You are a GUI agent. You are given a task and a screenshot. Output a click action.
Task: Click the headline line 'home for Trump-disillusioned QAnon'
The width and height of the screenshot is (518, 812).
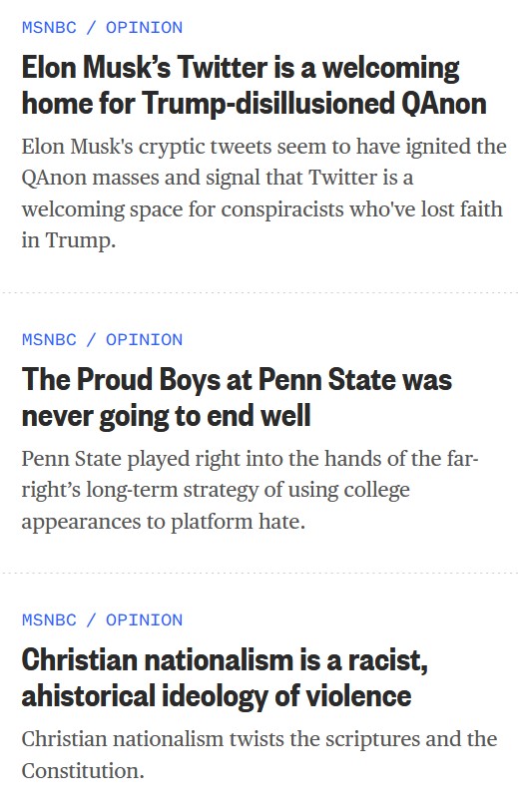254,103
